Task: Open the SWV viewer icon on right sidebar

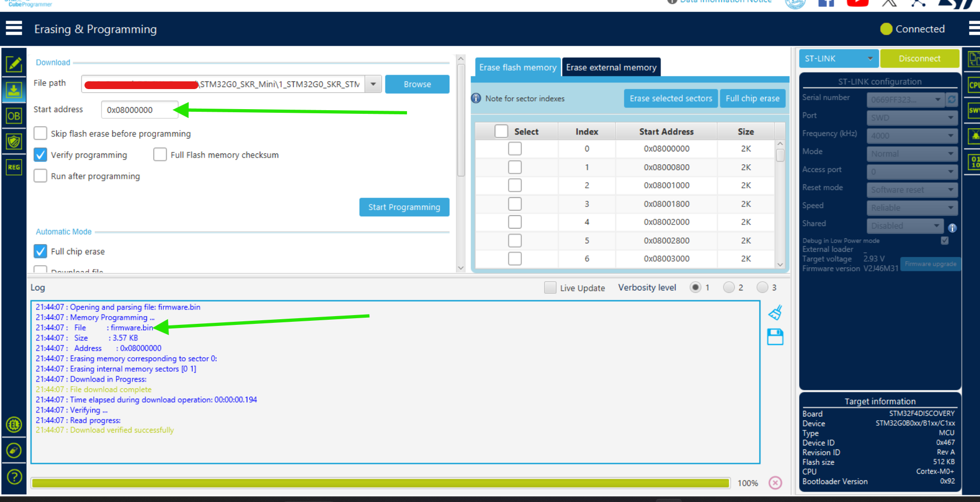Action: point(974,111)
